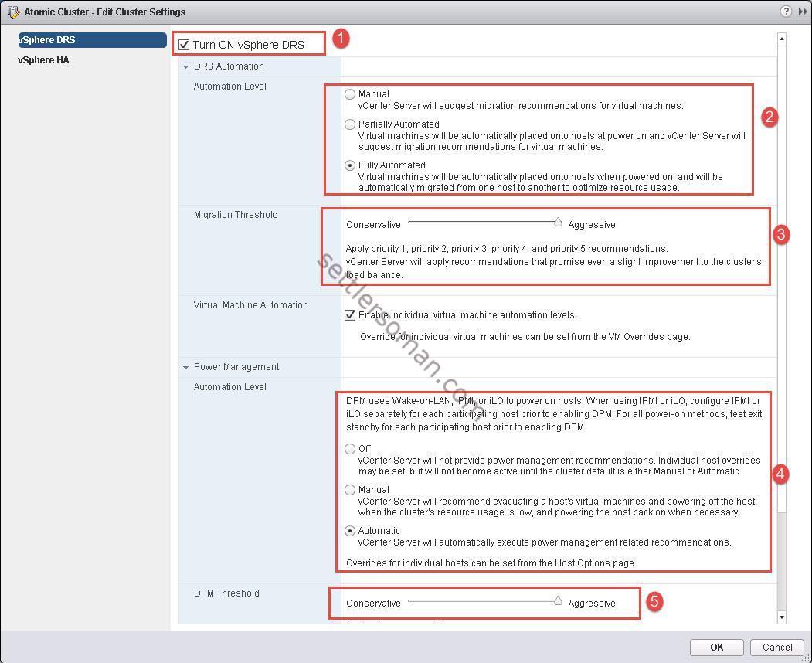The height and width of the screenshot is (663, 812).
Task: Select Partially Automated automation level
Action: pos(350,124)
